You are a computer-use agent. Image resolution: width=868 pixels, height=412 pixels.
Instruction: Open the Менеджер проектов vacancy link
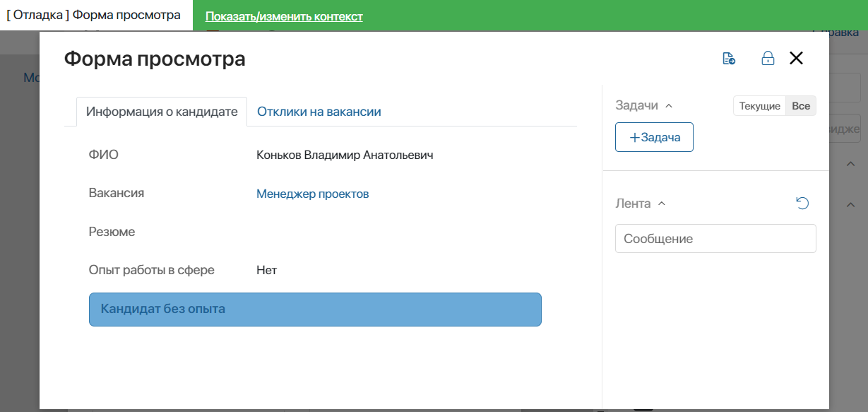tap(312, 194)
